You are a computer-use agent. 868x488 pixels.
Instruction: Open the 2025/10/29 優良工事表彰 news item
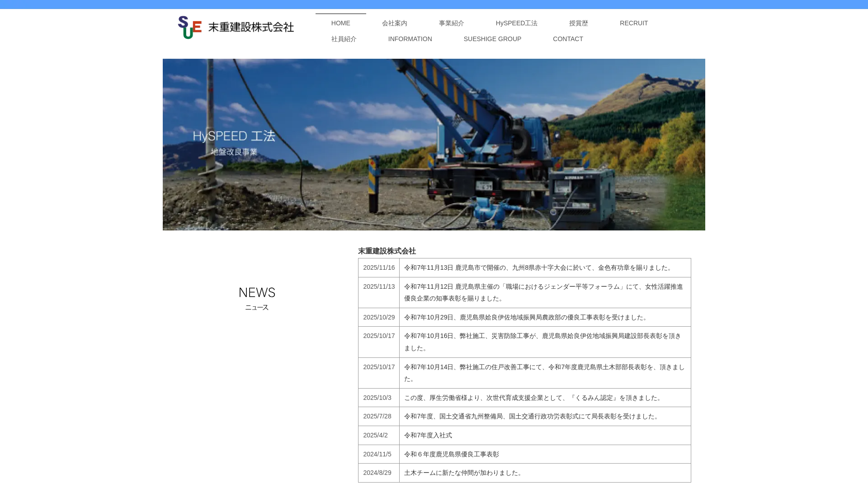pos(524,317)
